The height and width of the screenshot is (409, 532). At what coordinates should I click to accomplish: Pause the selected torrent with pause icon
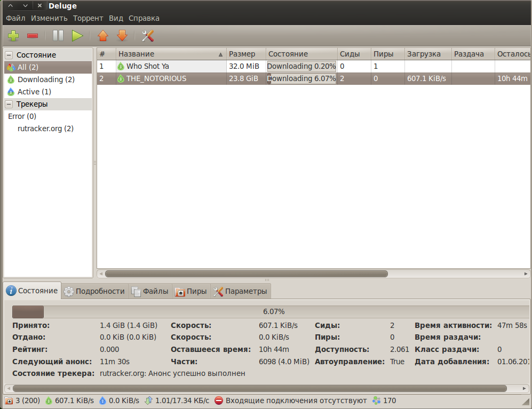(x=58, y=36)
